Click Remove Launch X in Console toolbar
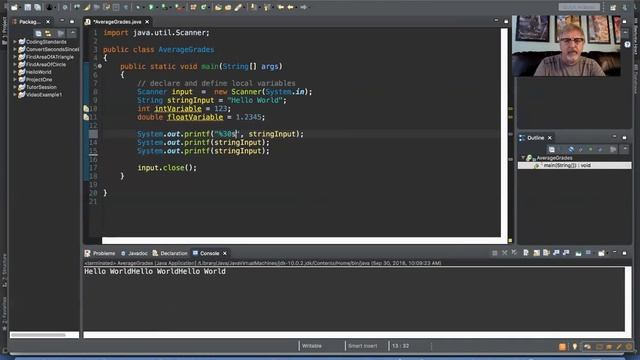Image resolution: width=640 pixels, height=360 pixels. pyautogui.click(x=504, y=253)
